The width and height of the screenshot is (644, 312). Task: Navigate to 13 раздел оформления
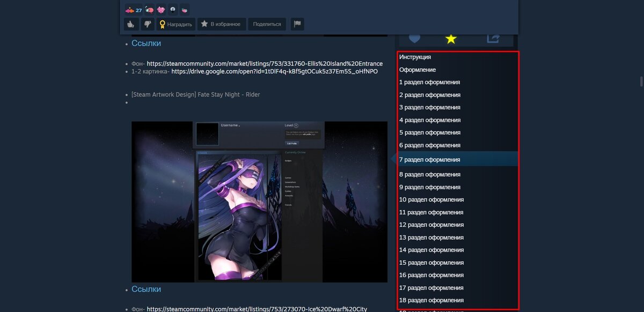tap(431, 237)
